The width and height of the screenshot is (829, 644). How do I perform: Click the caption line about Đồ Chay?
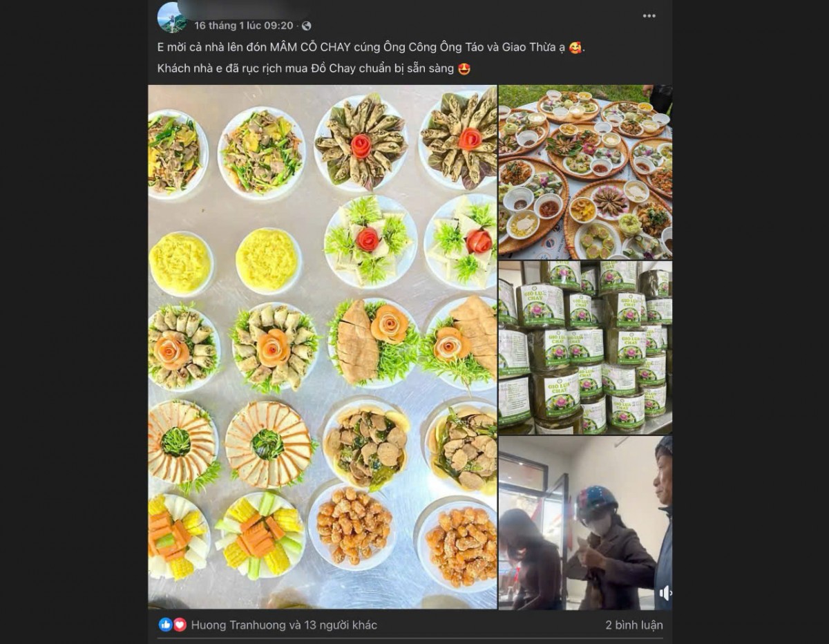pyautogui.click(x=314, y=68)
